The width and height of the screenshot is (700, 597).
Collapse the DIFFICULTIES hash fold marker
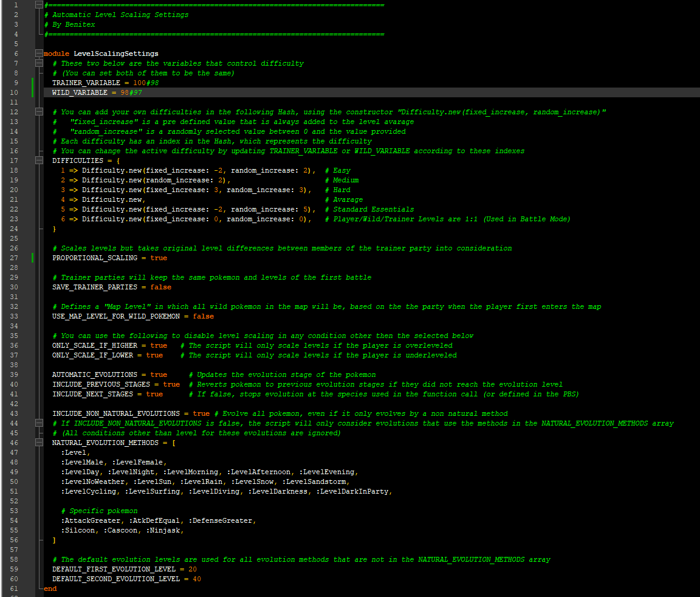39,160
